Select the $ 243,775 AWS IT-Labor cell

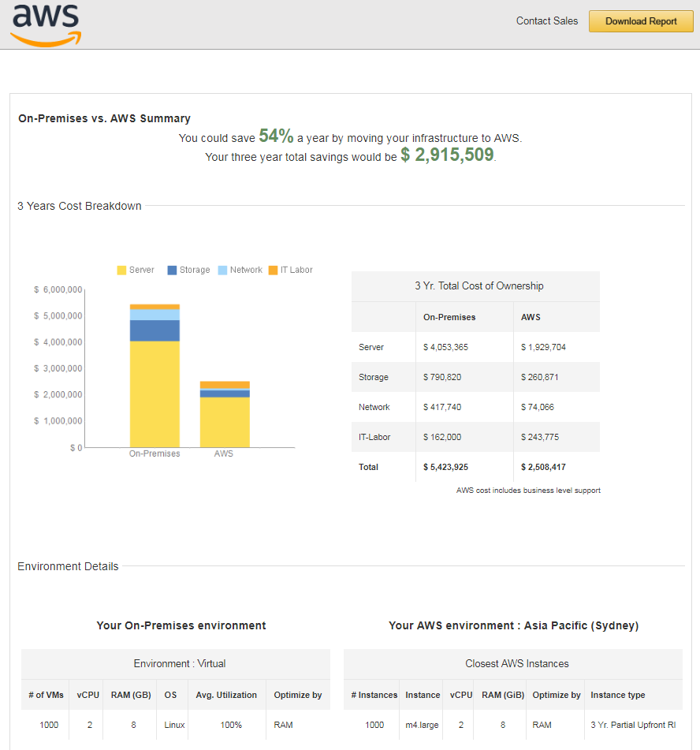point(540,437)
